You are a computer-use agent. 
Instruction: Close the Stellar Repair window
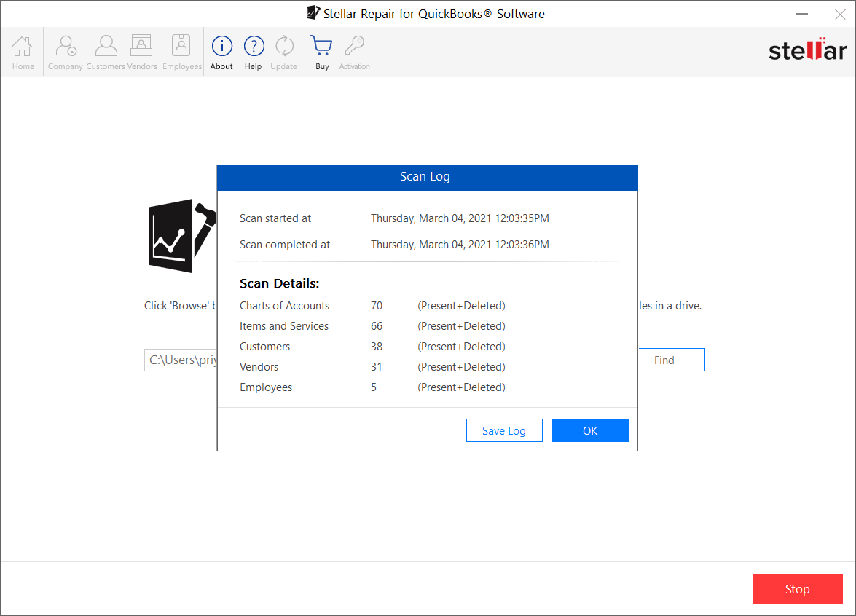[x=840, y=14]
